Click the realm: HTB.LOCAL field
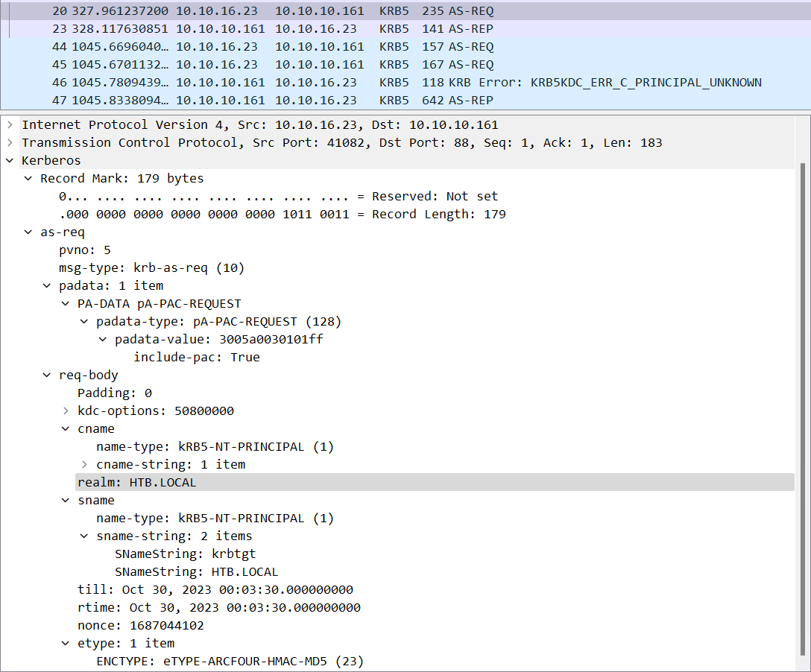811x672 pixels. tap(136, 483)
